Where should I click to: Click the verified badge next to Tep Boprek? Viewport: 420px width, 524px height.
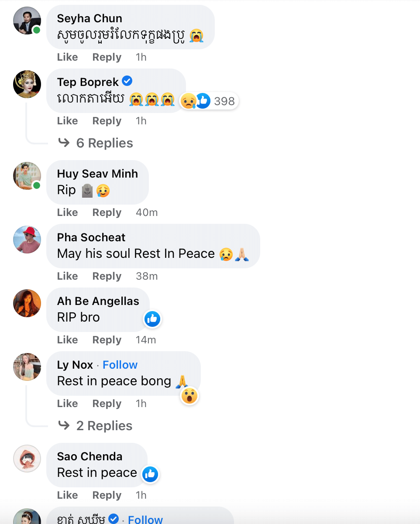point(127,81)
